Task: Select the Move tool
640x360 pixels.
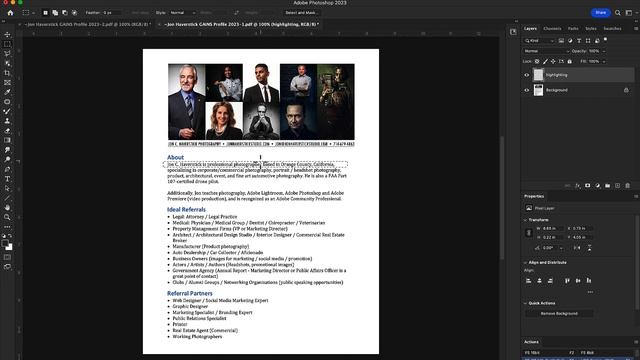Action: coord(7,35)
